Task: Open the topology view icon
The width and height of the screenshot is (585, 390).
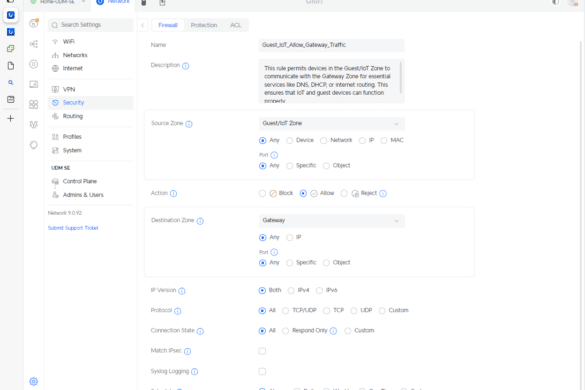Action: click(x=34, y=44)
